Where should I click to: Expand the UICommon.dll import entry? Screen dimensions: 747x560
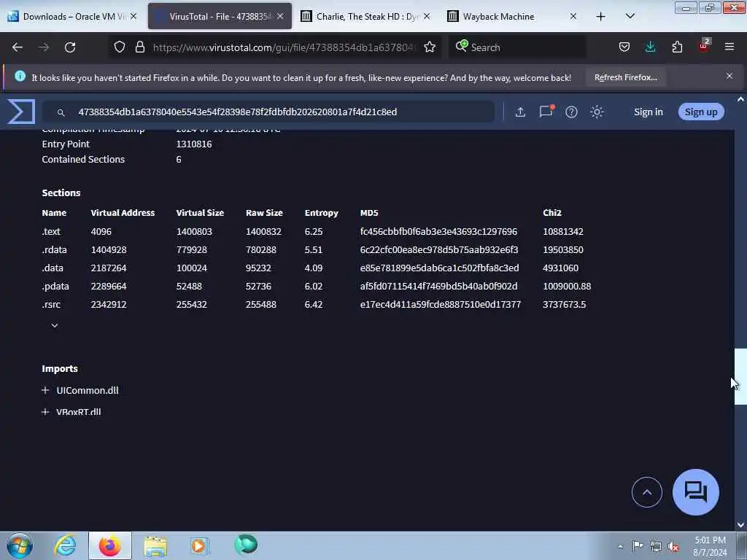pos(45,390)
